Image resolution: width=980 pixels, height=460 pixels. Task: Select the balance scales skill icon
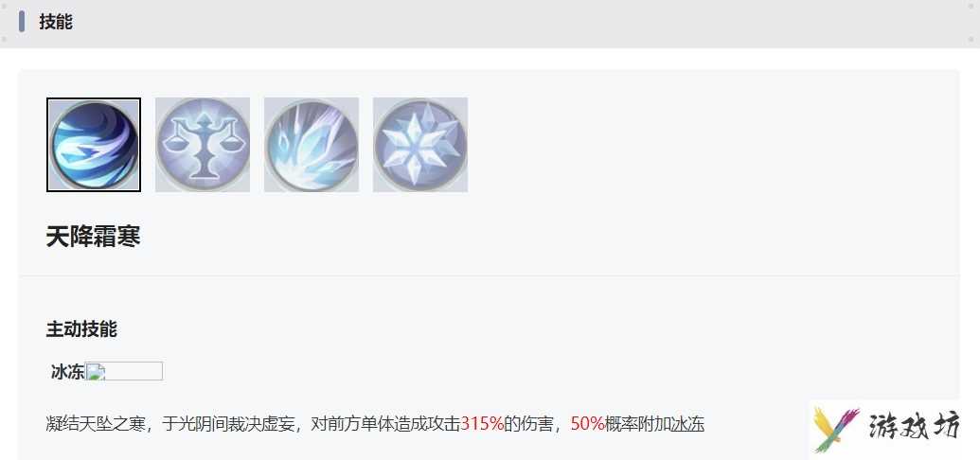pyautogui.click(x=203, y=145)
